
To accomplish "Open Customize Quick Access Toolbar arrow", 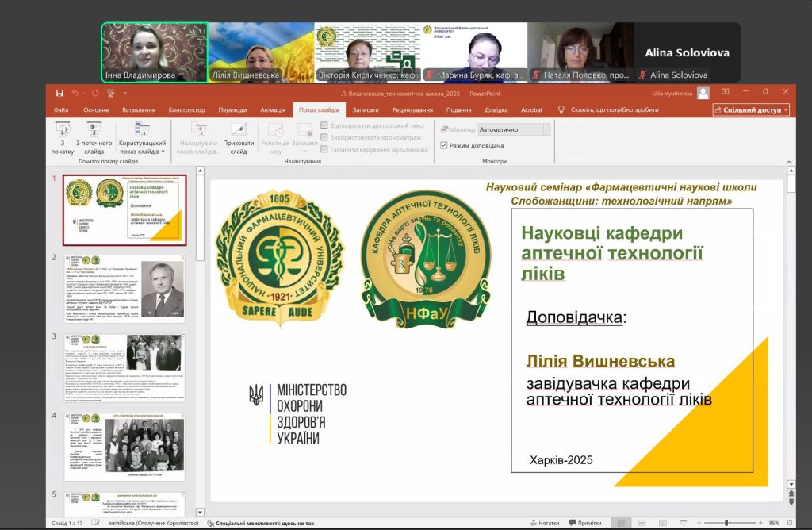I will point(124,94).
